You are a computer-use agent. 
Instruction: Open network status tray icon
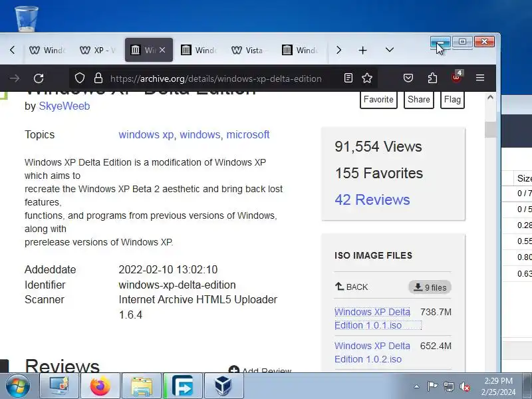pyautogui.click(x=448, y=386)
